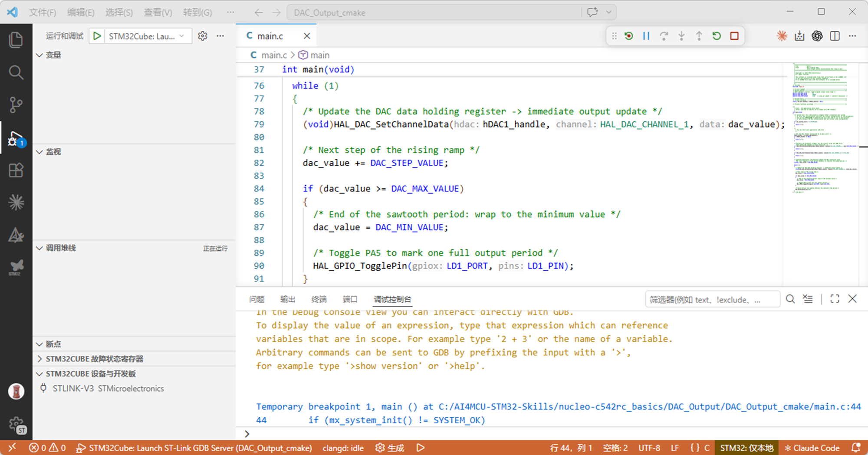Open the Extensions view in activity bar
Viewport: 868px width, 455px height.
tap(16, 170)
